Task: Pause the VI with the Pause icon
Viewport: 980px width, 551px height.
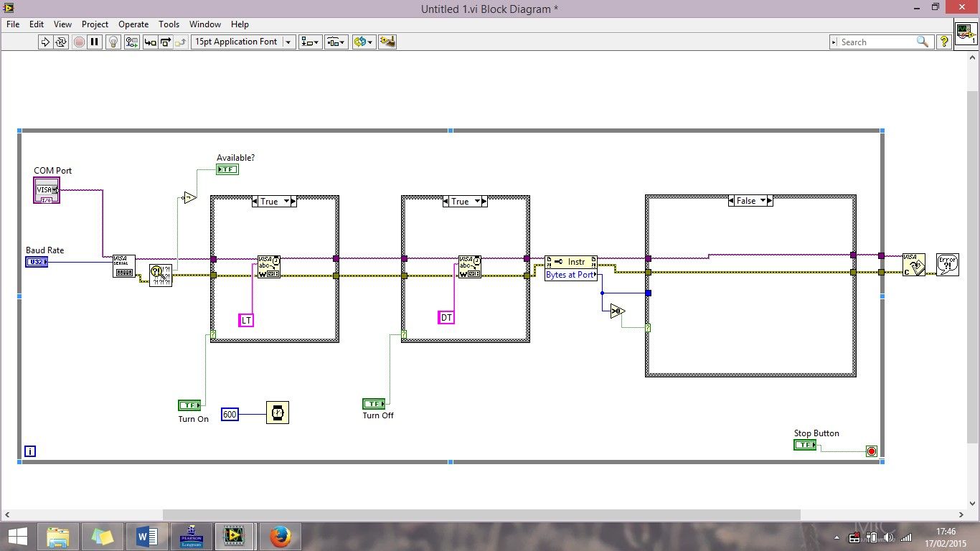Action: (x=95, y=42)
